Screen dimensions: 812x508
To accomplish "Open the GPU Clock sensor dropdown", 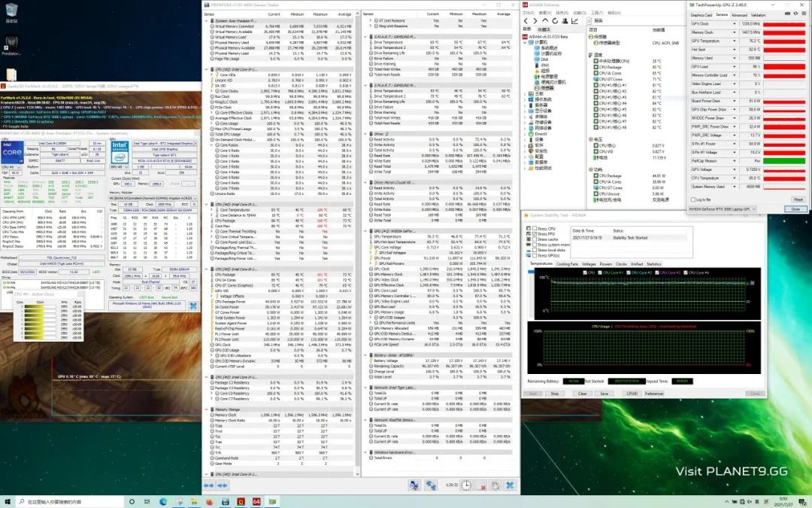I will 735,24.
